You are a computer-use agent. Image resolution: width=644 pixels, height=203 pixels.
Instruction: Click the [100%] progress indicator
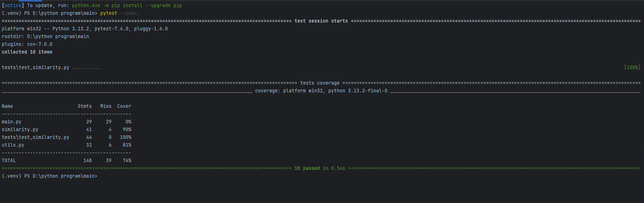click(632, 67)
